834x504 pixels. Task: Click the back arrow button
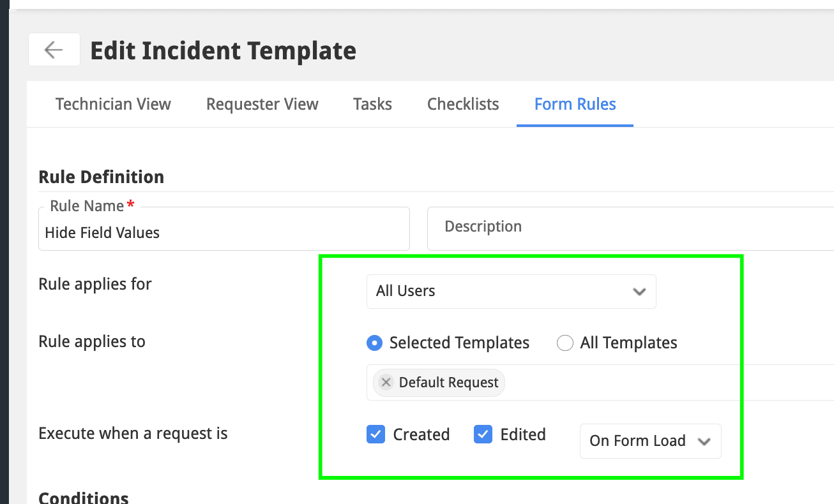point(54,50)
